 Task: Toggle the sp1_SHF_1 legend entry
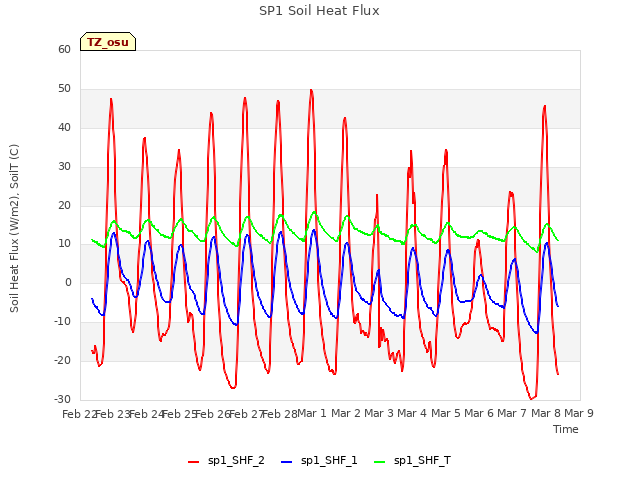point(319,461)
